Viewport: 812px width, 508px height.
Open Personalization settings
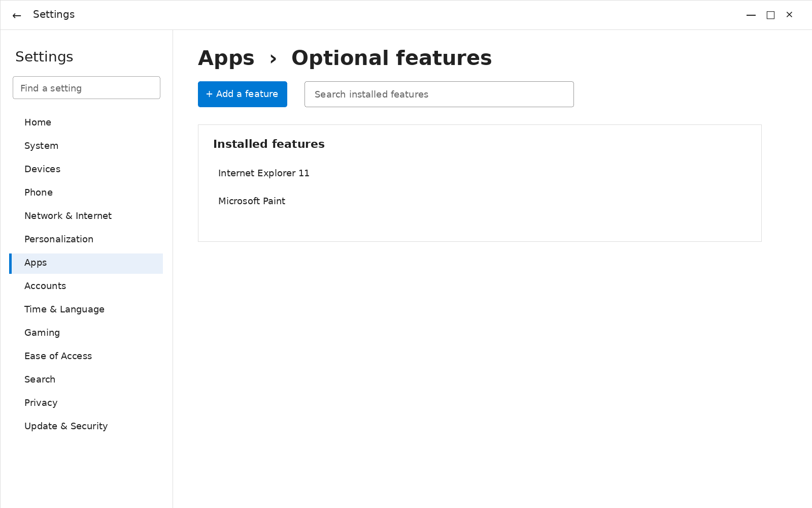[x=86, y=239]
